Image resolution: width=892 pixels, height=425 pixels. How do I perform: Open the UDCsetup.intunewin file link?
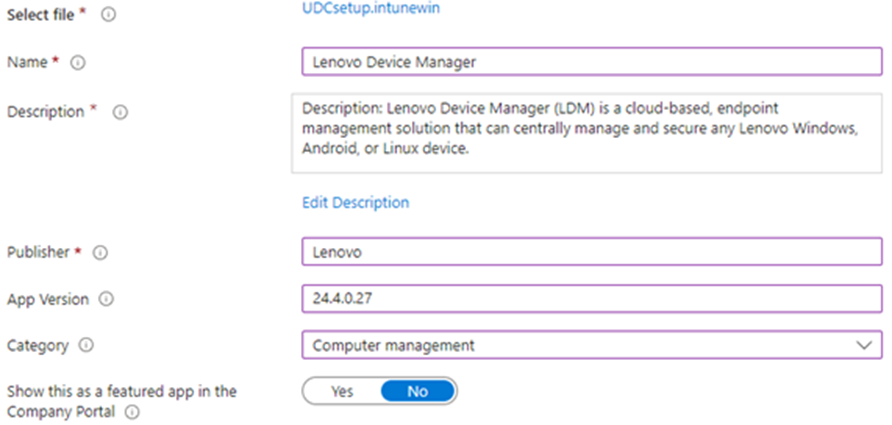pyautogui.click(x=371, y=8)
